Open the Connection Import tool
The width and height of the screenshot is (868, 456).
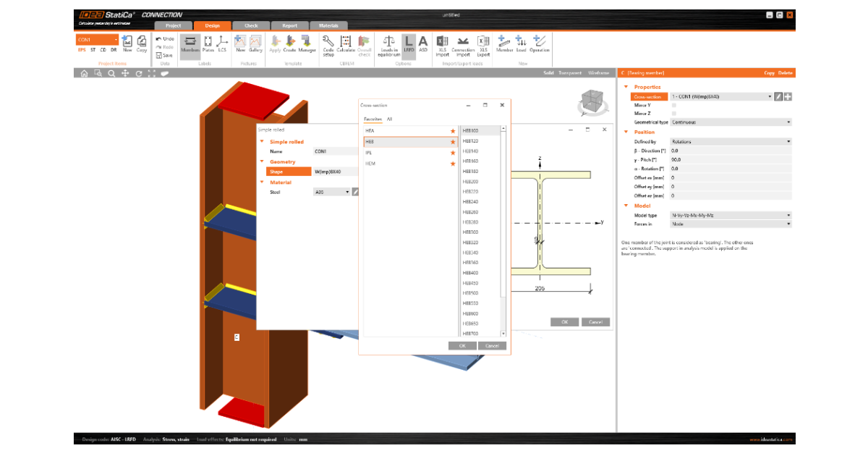click(x=462, y=46)
